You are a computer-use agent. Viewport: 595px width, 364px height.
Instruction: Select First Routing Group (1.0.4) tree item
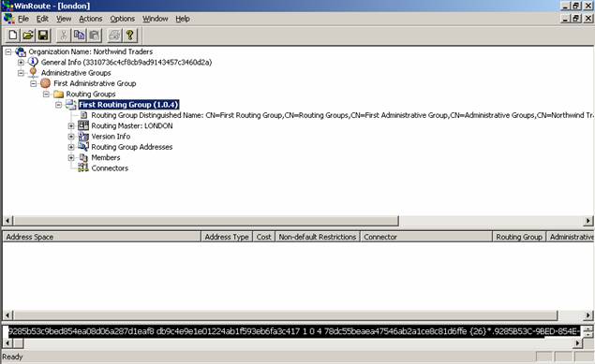click(128, 105)
